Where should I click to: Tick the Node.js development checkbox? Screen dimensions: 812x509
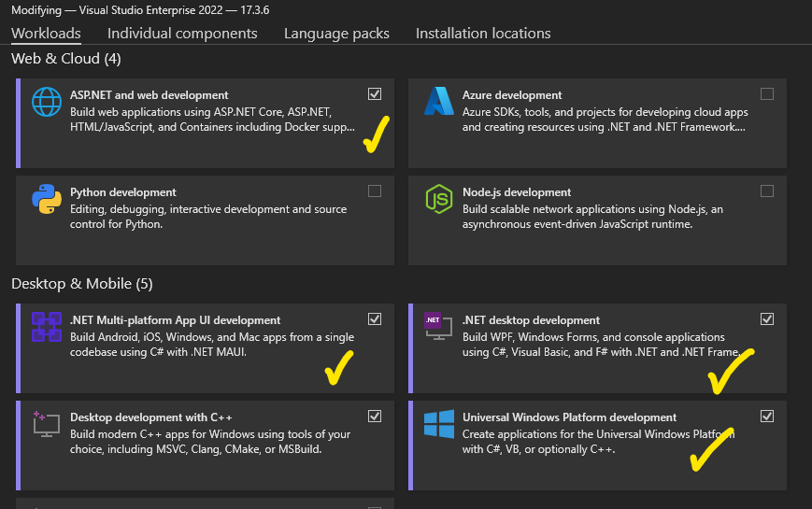pyautogui.click(x=767, y=191)
